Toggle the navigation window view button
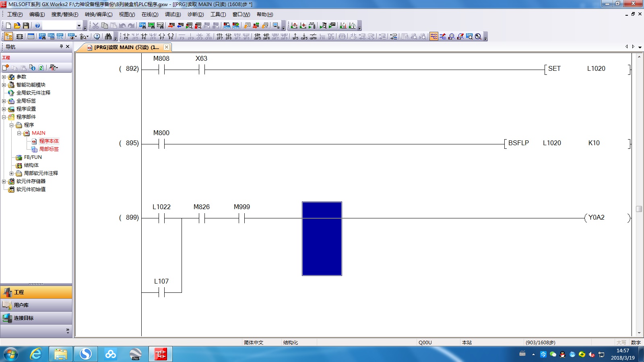 point(8,37)
